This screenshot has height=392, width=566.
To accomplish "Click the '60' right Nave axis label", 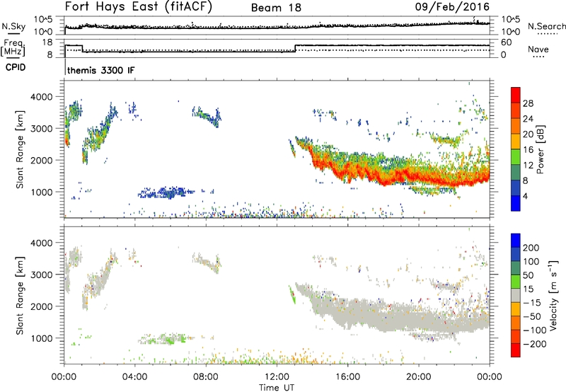I will pos(507,42).
